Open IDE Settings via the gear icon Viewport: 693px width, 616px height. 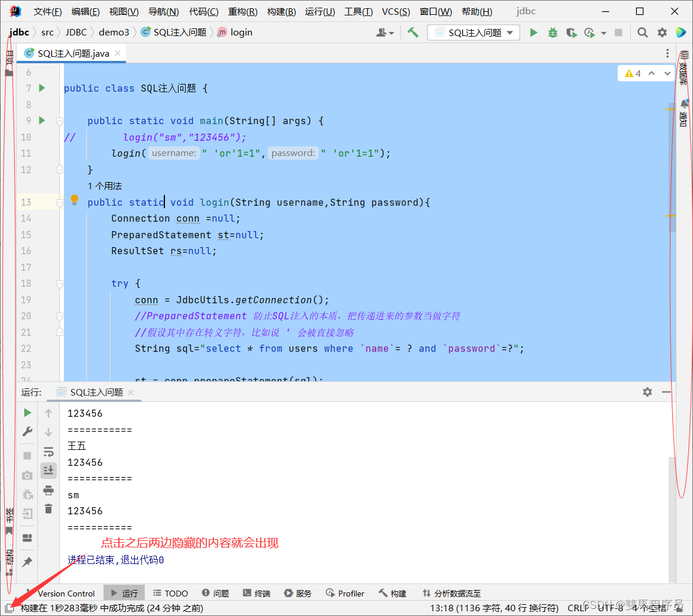point(662,33)
